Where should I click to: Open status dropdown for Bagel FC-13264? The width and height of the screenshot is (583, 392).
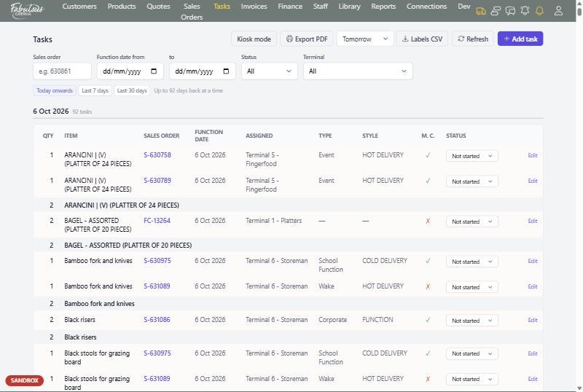(x=472, y=222)
